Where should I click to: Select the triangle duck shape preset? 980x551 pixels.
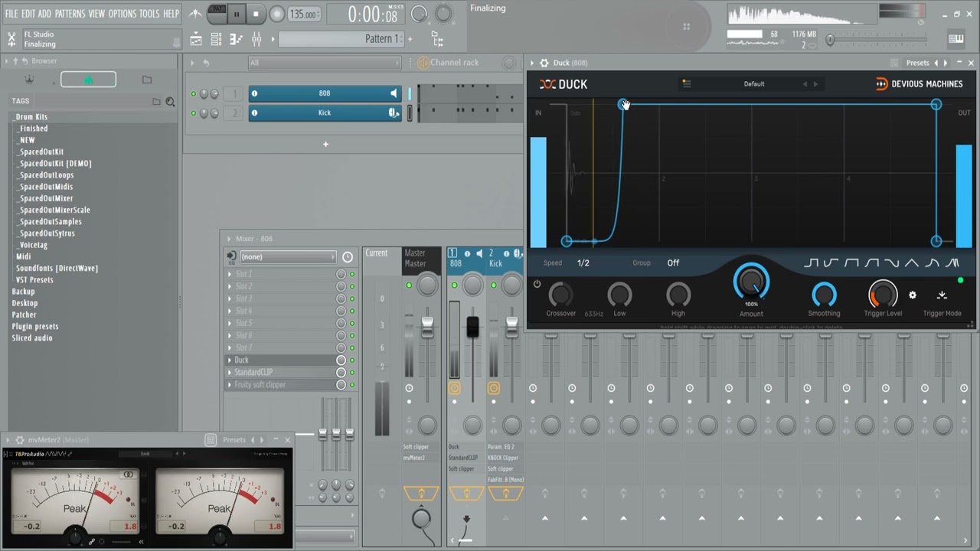click(x=912, y=263)
